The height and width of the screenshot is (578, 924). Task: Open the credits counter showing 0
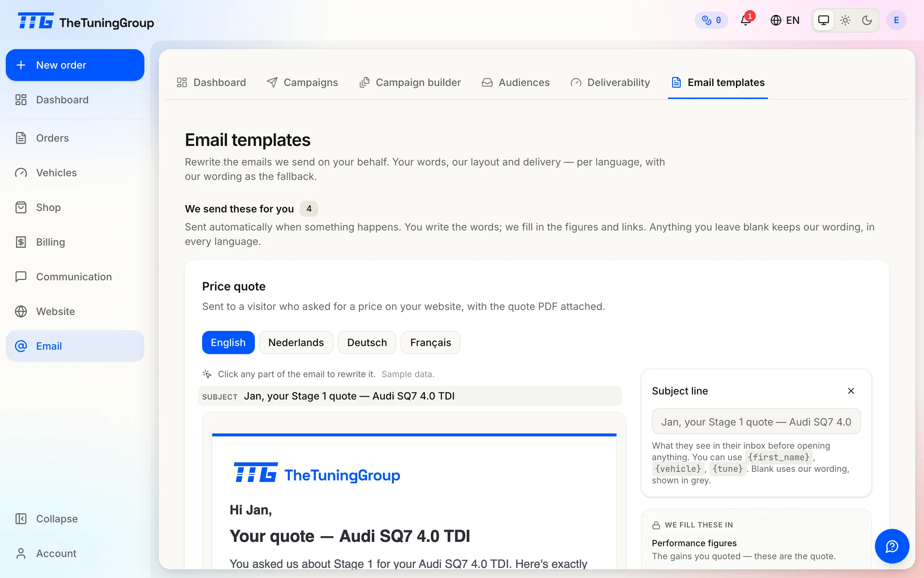click(711, 20)
